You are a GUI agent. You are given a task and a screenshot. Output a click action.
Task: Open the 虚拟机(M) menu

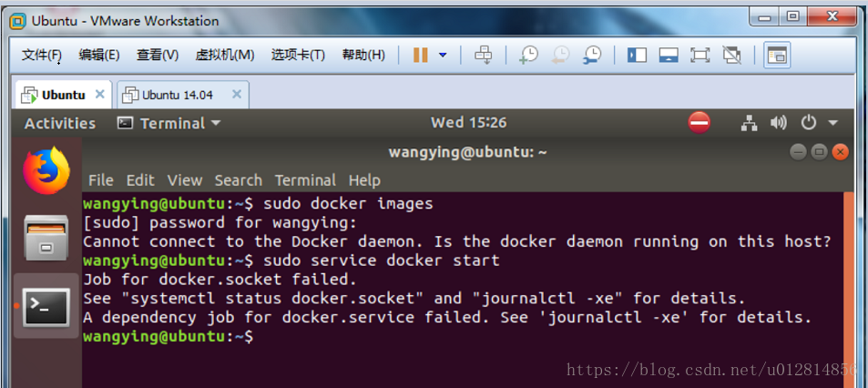point(225,55)
